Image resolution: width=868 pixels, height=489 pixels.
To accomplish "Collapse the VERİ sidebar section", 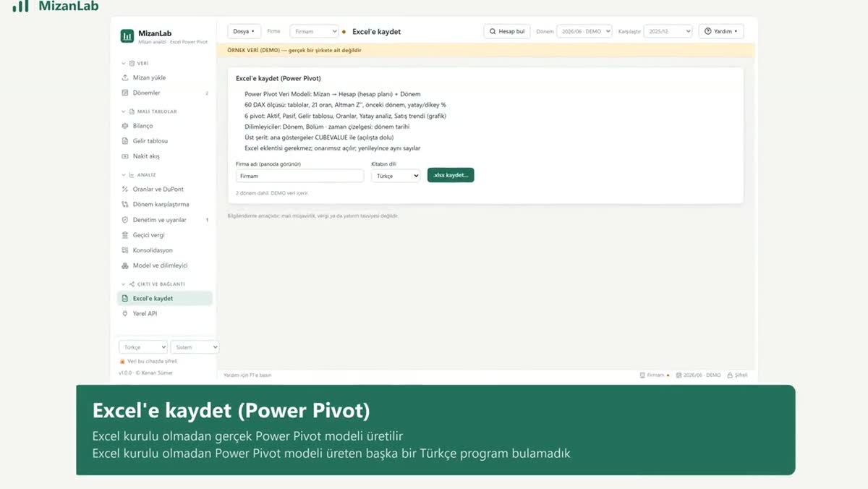I will (x=124, y=64).
